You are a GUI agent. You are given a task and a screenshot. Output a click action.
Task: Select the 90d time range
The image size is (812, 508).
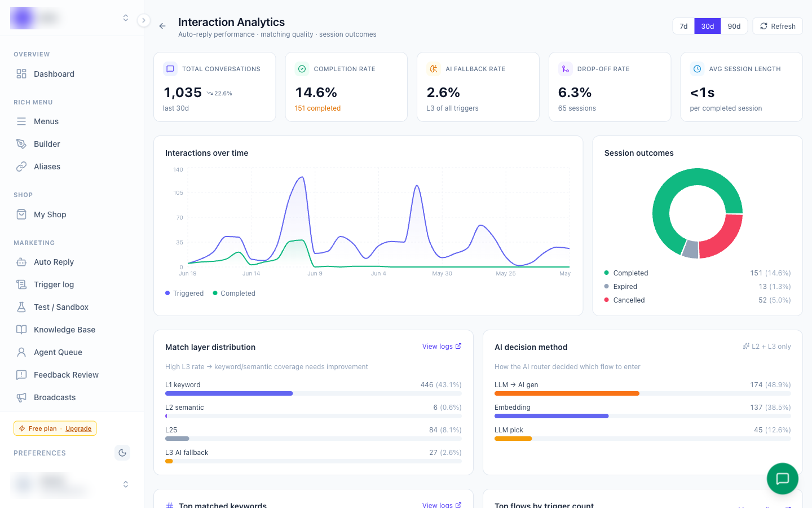coord(734,26)
